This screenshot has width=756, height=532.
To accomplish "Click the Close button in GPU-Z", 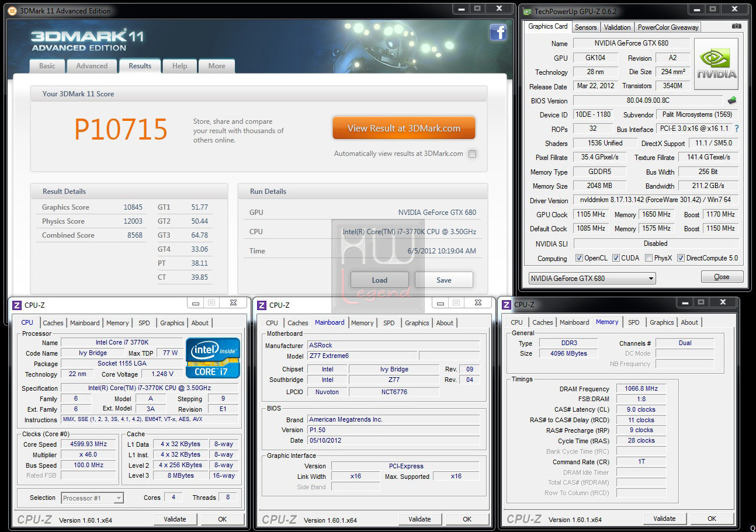I will pyautogui.click(x=722, y=277).
